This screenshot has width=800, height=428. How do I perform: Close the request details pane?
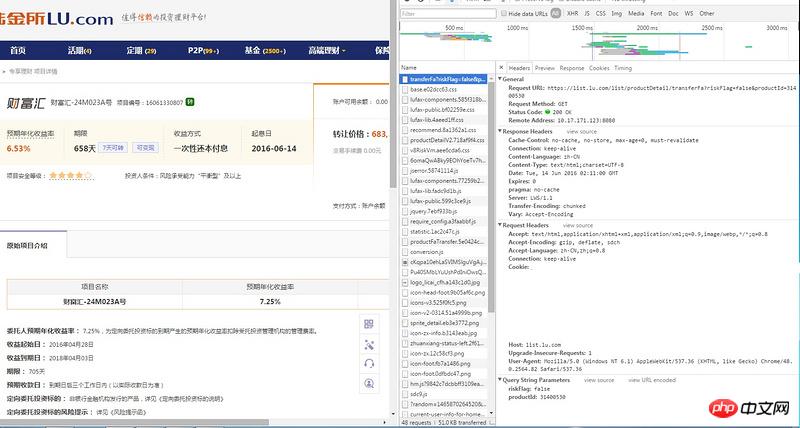(x=501, y=67)
